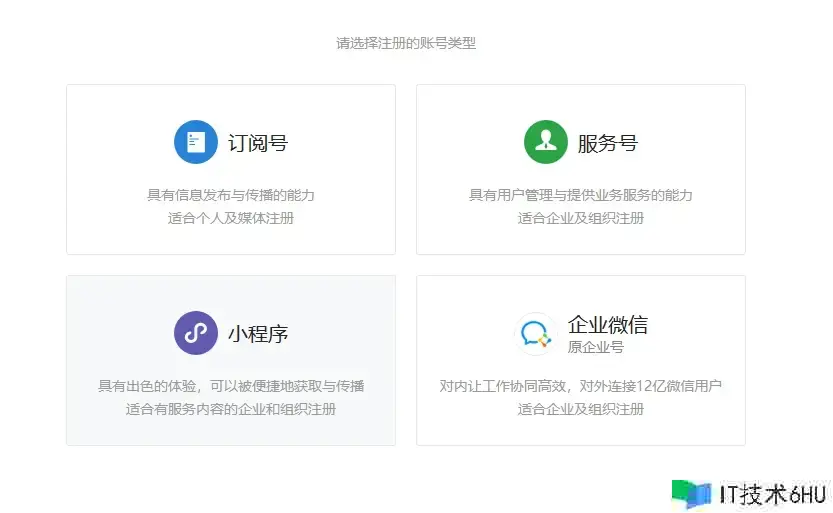Click text 具有出色的体验，可以被便捷地获取与传播
Image resolution: width=833 pixels, height=513 pixels.
[x=231, y=386]
